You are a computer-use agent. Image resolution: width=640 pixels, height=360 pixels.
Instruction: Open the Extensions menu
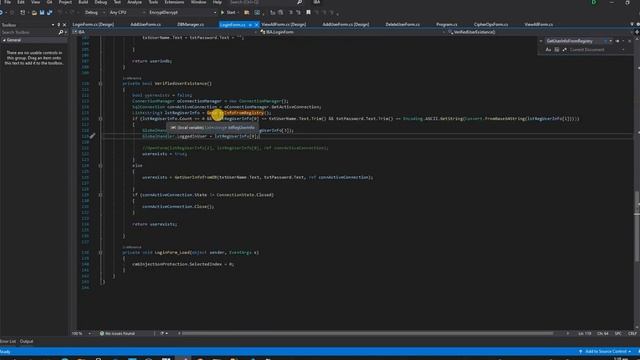174,2
